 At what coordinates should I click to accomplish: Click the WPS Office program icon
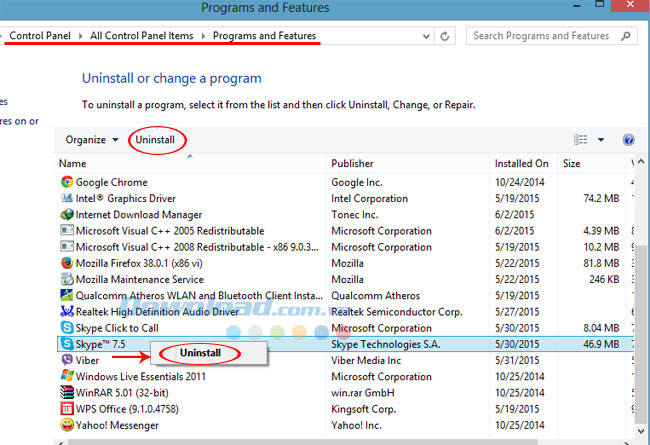(67, 409)
